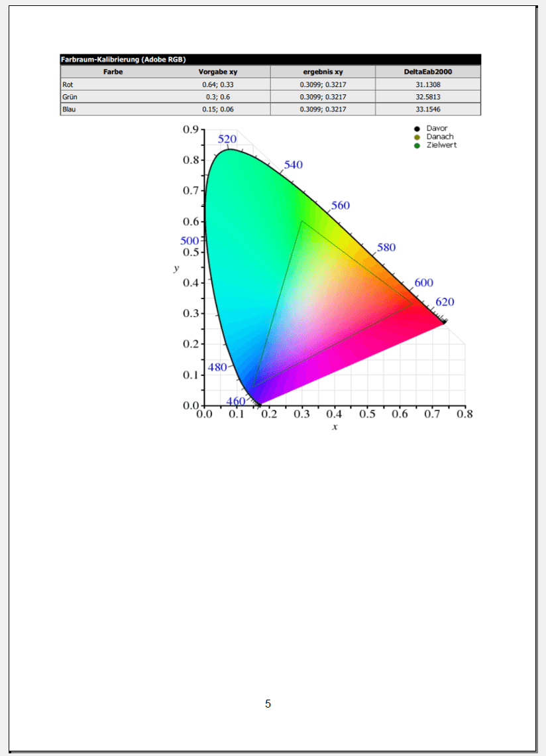Click the page number 5
The image size is (546, 756).
click(268, 704)
